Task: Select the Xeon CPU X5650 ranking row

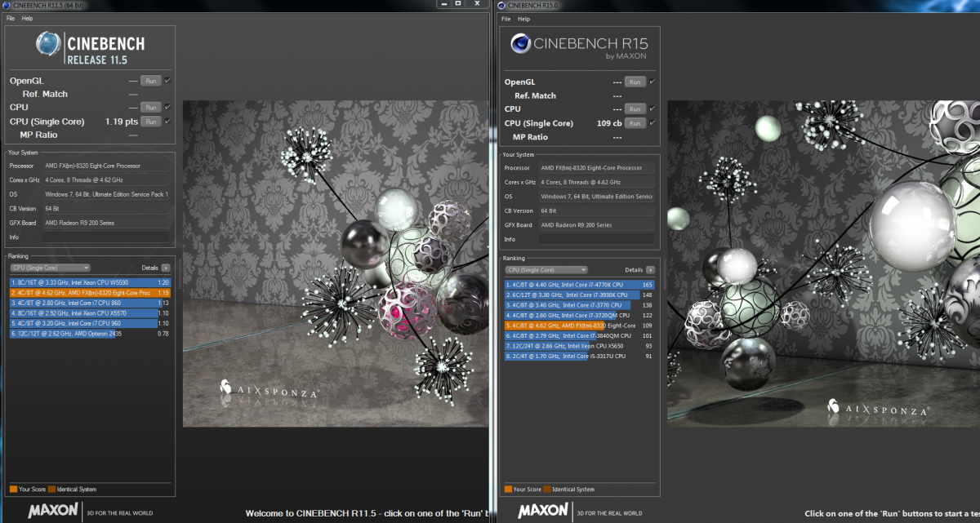Action: tap(580, 346)
